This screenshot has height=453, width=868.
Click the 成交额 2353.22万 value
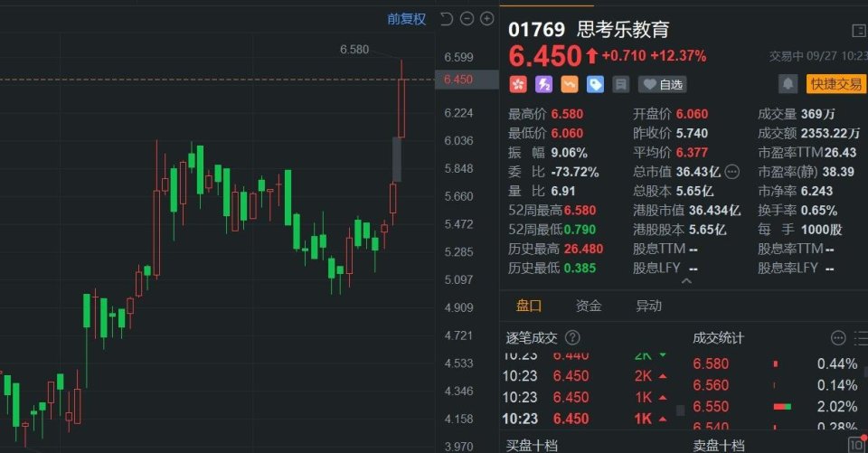tap(830, 134)
